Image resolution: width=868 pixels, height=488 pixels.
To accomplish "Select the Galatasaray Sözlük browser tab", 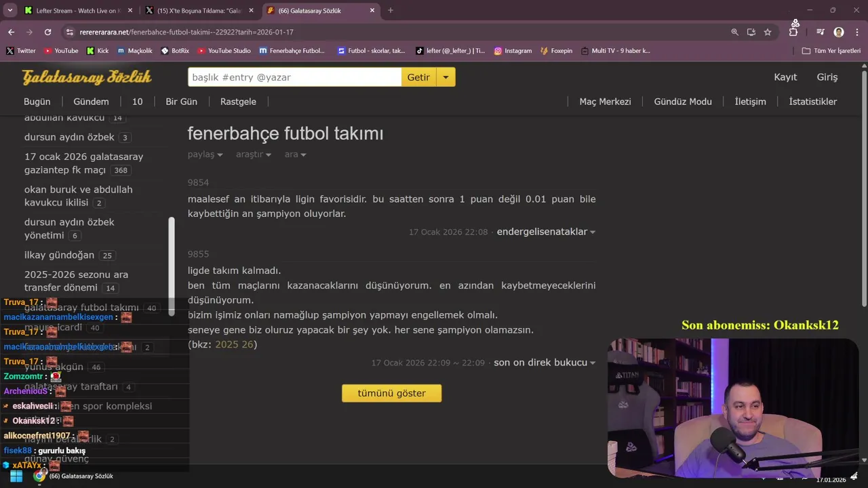I will click(321, 10).
